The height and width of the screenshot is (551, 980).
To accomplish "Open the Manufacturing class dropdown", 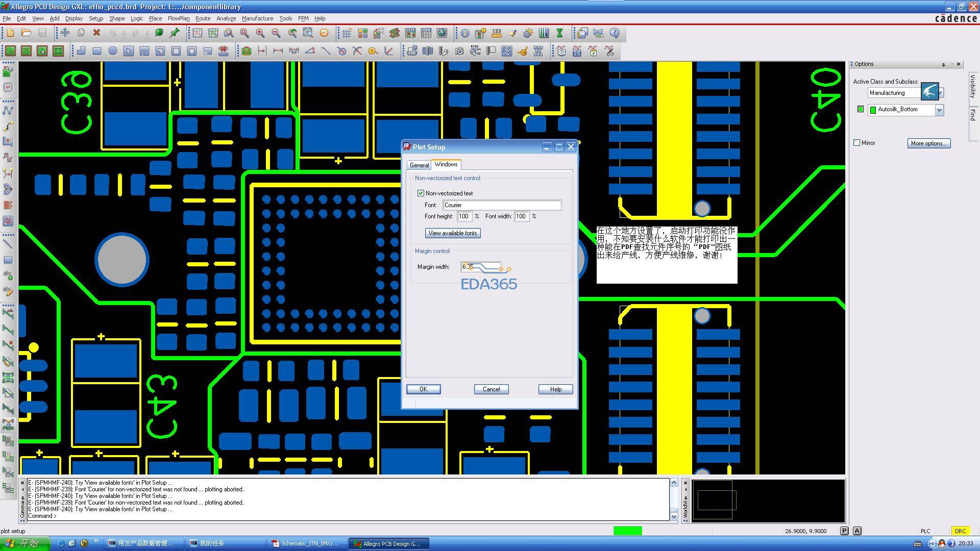I will [941, 93].
